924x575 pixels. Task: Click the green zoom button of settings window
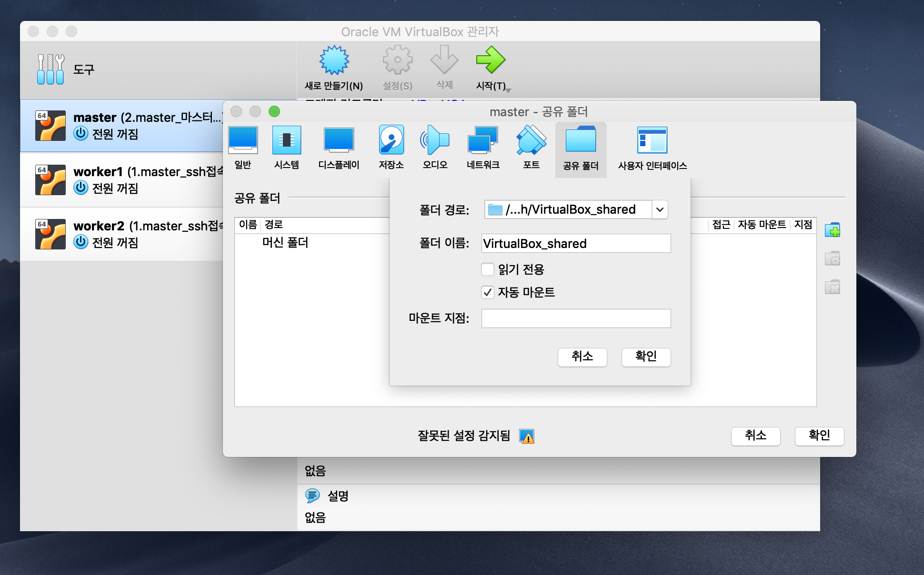(274, 111)
